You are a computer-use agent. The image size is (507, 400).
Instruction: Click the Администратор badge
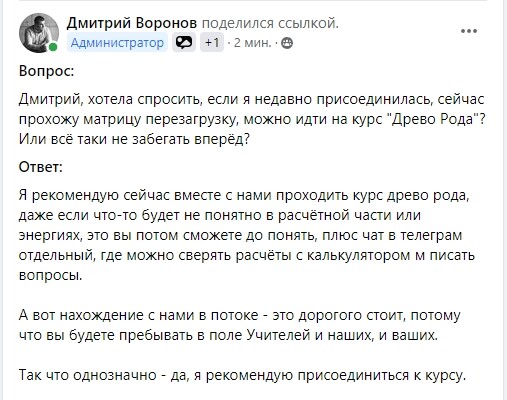tap(117, 42)
